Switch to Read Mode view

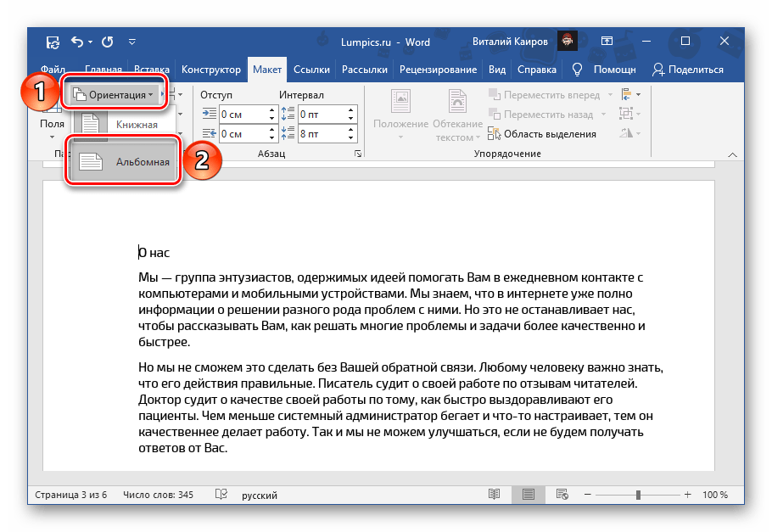[x=495, y=495]
